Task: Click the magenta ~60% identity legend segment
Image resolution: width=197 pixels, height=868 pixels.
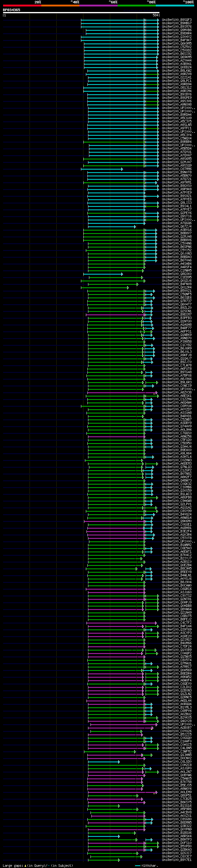Action: [98, 6]
